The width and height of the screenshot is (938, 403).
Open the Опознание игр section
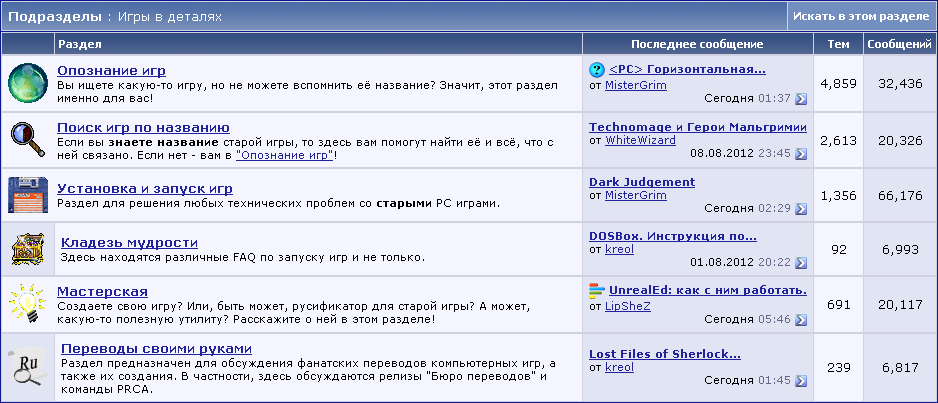[x=111, y=71]
